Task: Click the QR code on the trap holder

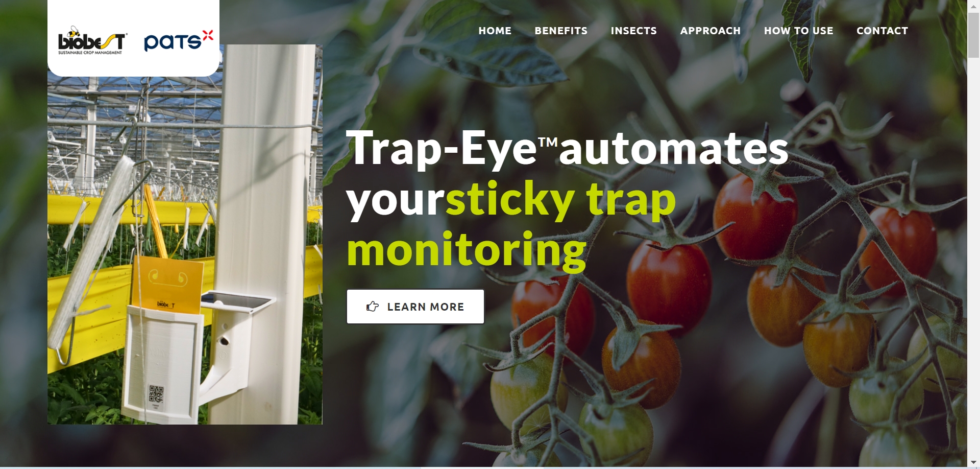Action: pyautogui.click(x=156, y=395)
